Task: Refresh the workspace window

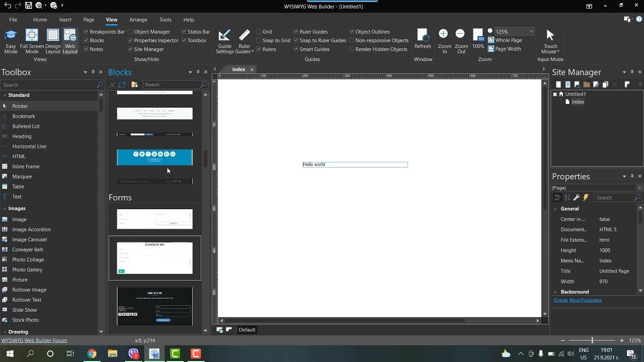Action: pos(423,39)
